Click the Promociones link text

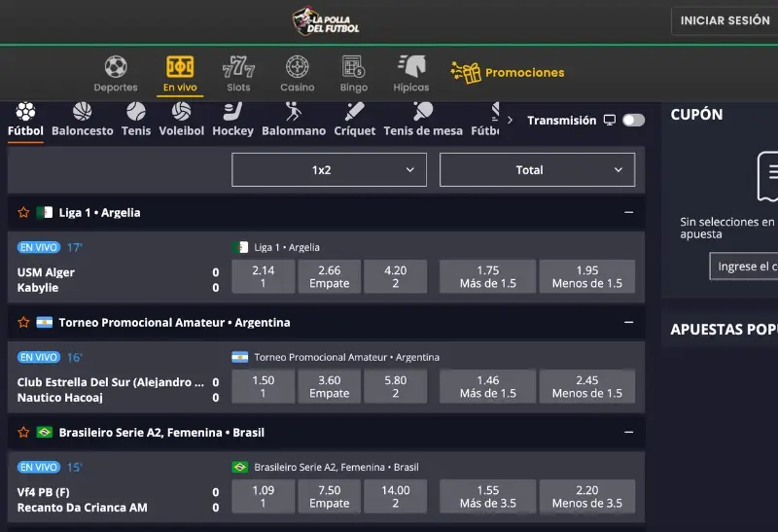pos(524,72)
